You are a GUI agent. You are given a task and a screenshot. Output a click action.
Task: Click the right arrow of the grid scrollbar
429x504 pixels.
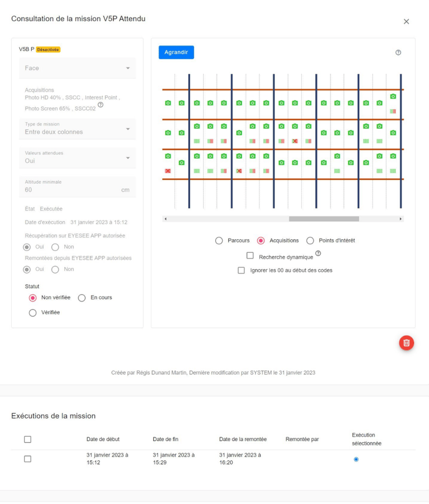(x=400, y=219)
